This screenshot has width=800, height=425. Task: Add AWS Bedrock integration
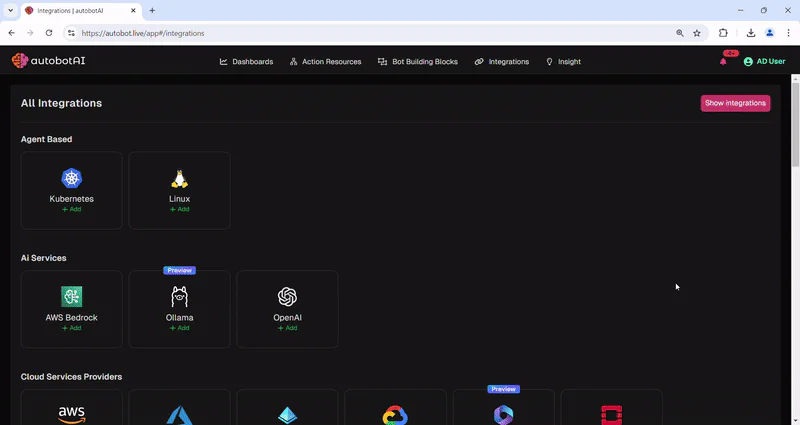click(71, 328)
